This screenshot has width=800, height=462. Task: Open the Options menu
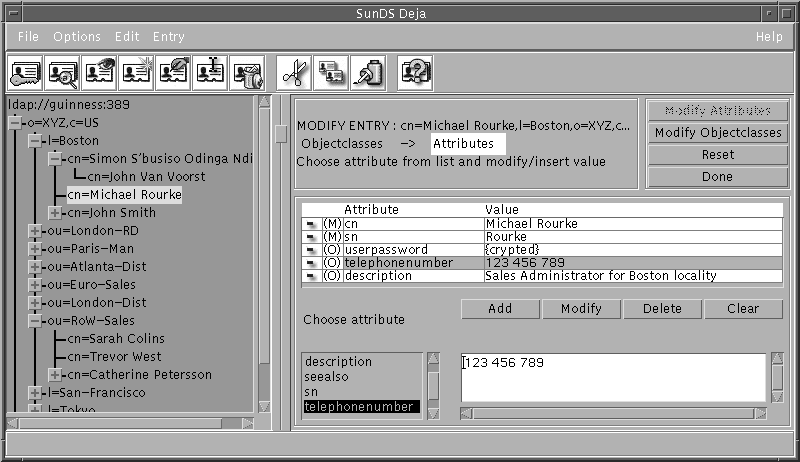77,37
